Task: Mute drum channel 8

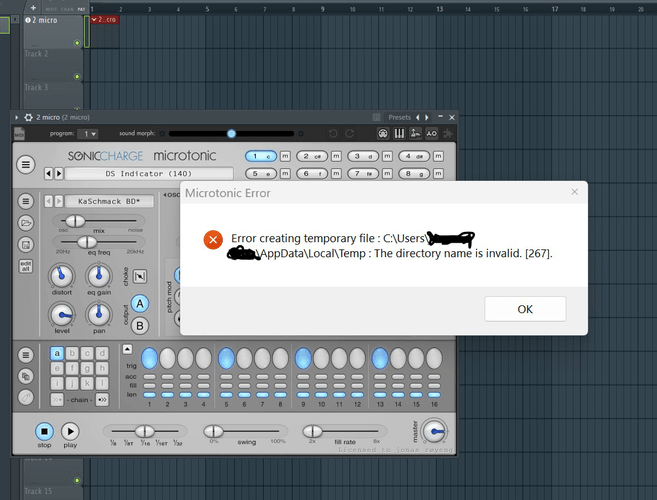Action: coord(438,174)
